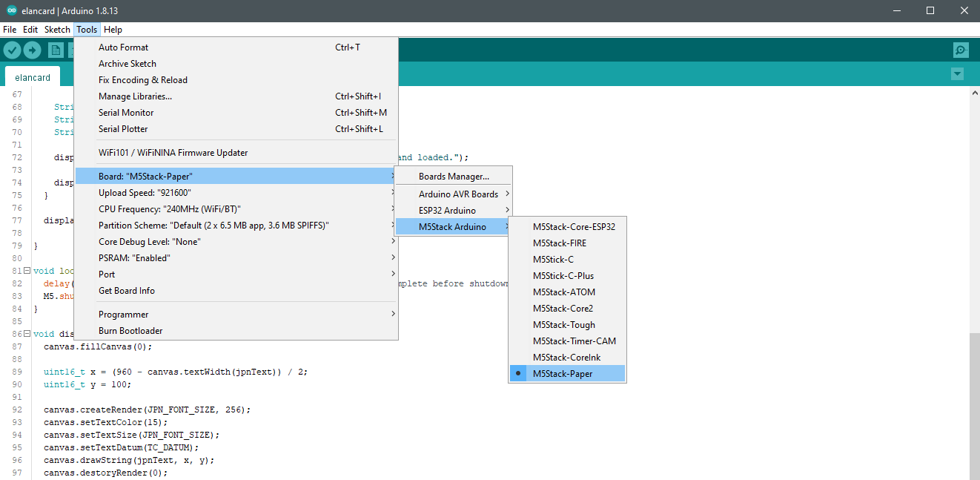Select M5Stack-Core2 board
Viewport: 980px width, 480px height.
pos(568,309)
